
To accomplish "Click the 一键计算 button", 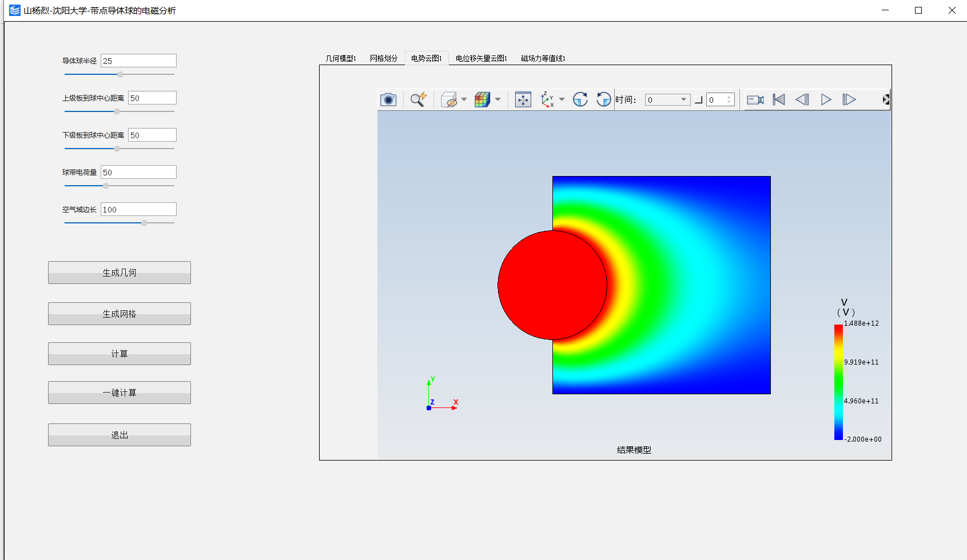I will pyautogui.click(x=120, y=393).
